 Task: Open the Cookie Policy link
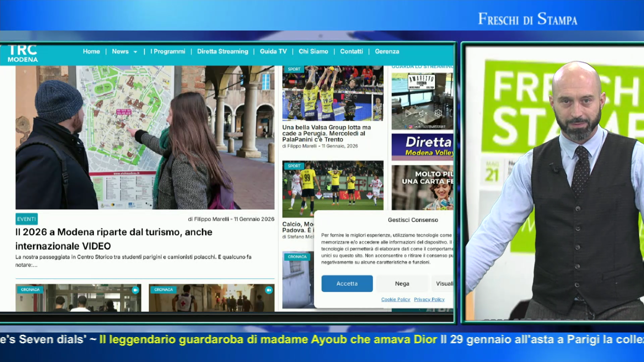[x=395, y=299]
